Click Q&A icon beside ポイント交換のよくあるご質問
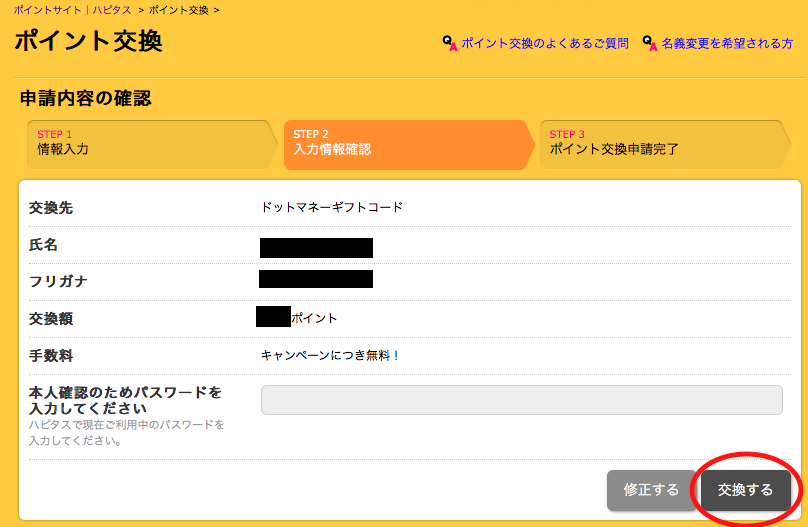 [450, 43]
